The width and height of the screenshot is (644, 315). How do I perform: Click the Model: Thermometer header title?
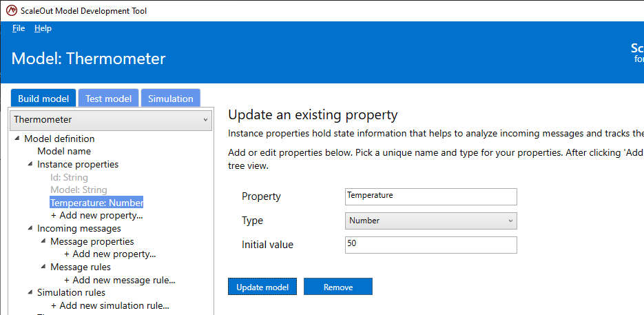coord(88,59)
